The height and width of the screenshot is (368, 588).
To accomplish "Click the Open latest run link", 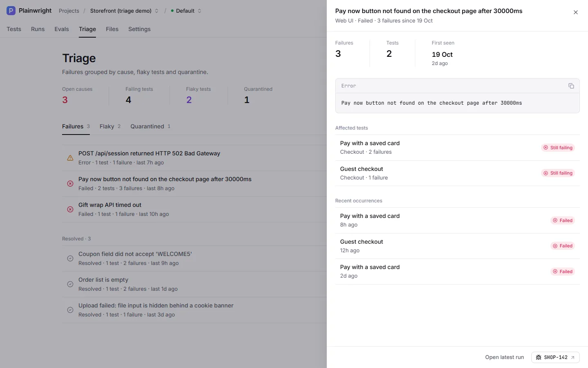I will coord(504,357).
